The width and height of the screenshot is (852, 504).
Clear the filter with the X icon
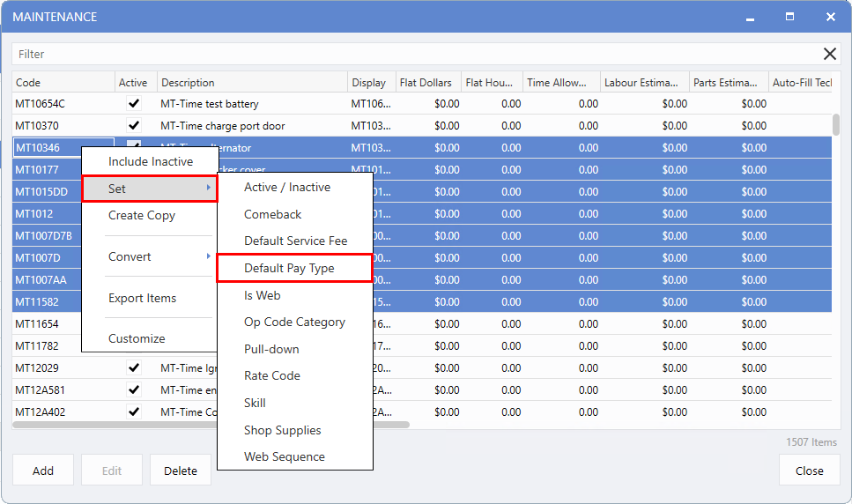829,54
